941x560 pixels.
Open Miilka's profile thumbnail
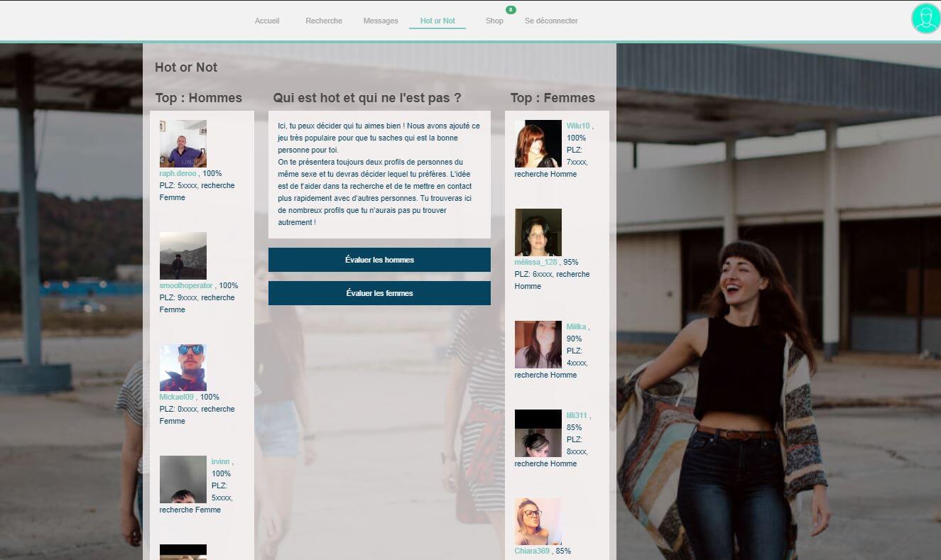538,344
